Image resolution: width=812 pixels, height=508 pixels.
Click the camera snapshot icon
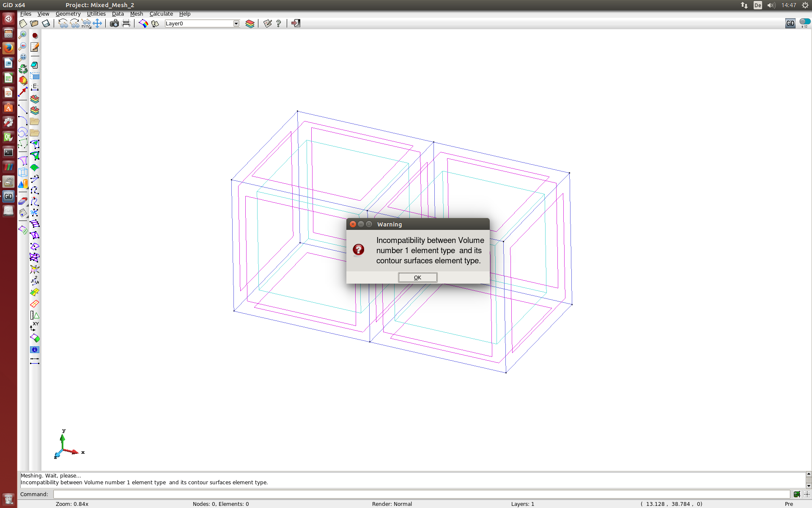[114, 24]
